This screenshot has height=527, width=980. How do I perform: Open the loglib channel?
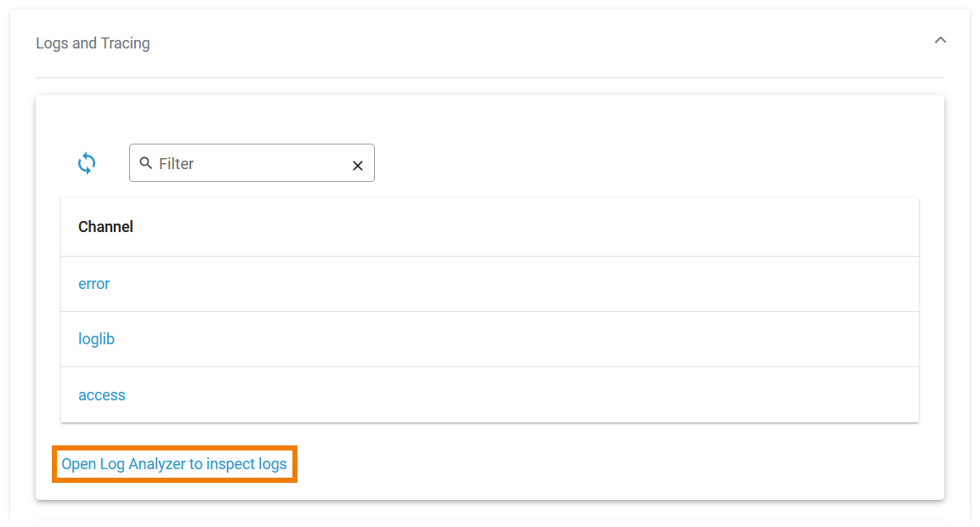pos(96,339)
